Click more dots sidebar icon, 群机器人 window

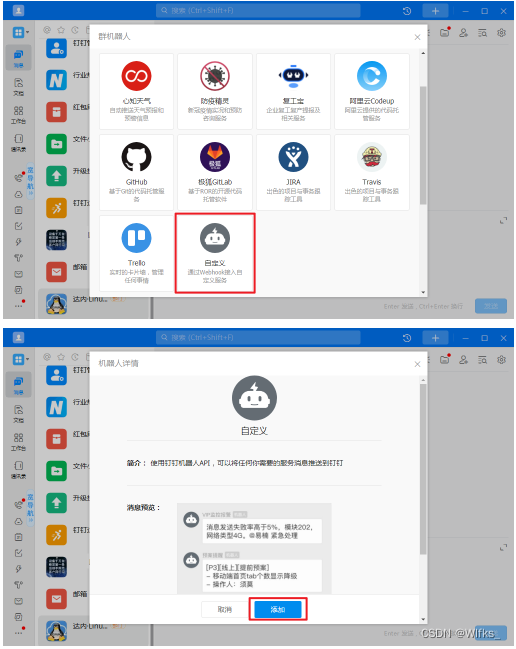19,306
